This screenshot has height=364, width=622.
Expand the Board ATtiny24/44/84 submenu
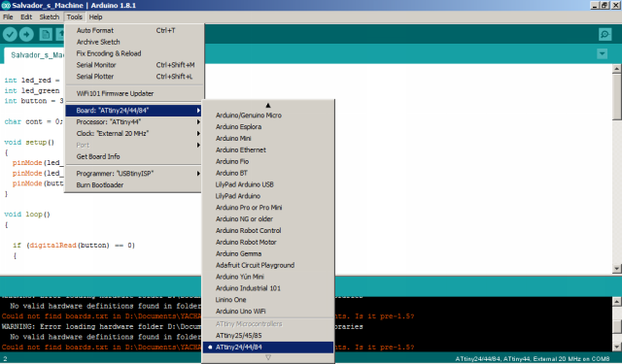click(x=134, y=111)
